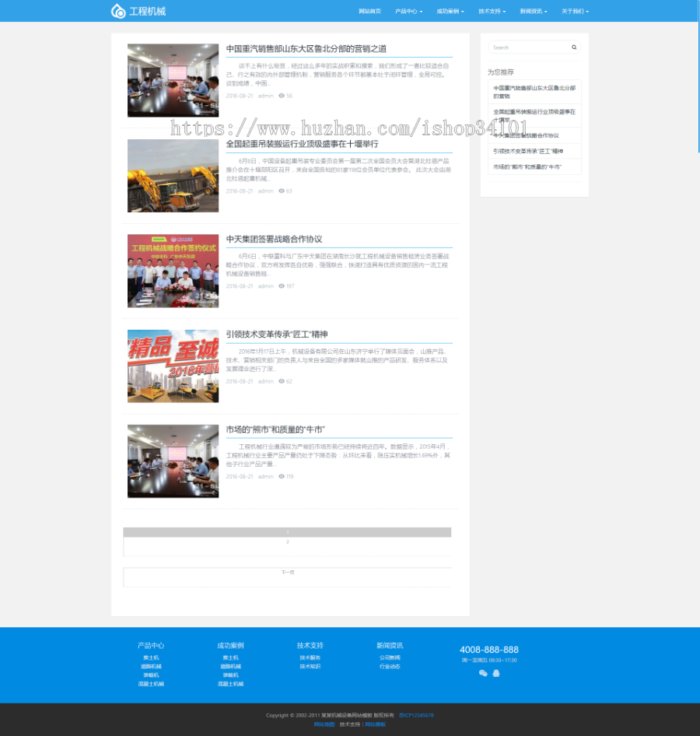Screen dimensions: 700x736
Task: Open footer heading 技术支持
Action: click(x=310, y=646)
